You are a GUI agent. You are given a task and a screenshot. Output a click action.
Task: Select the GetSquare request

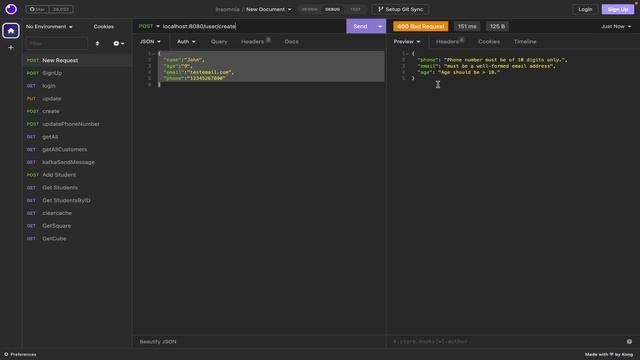tap(77, 226)
